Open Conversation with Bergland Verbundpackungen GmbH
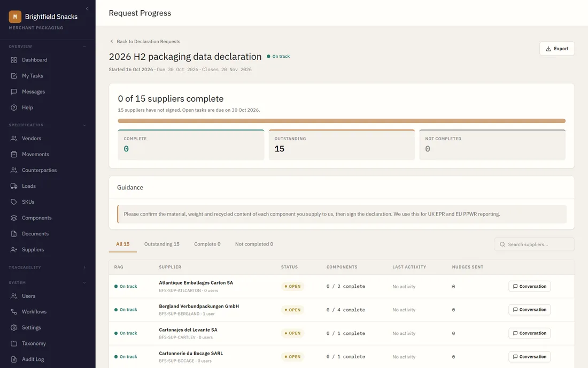The width and height of the screenshot is (588, 368). coord(530,310)
